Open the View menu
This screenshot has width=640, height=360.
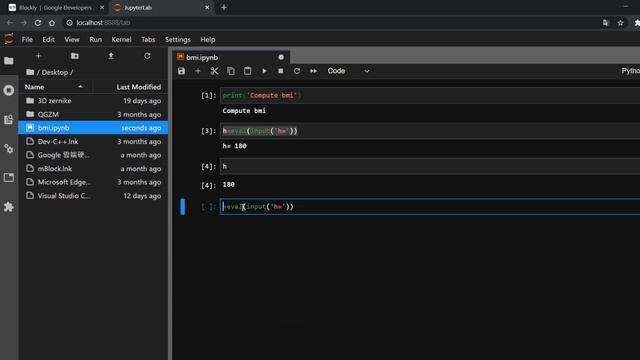(x=72, y=40)
